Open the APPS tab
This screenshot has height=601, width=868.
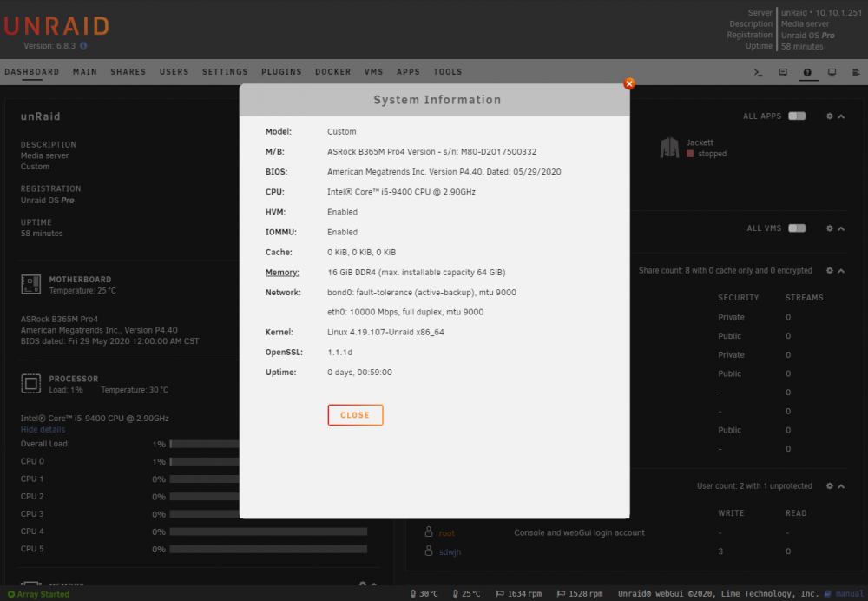click(x=408, y=72)
